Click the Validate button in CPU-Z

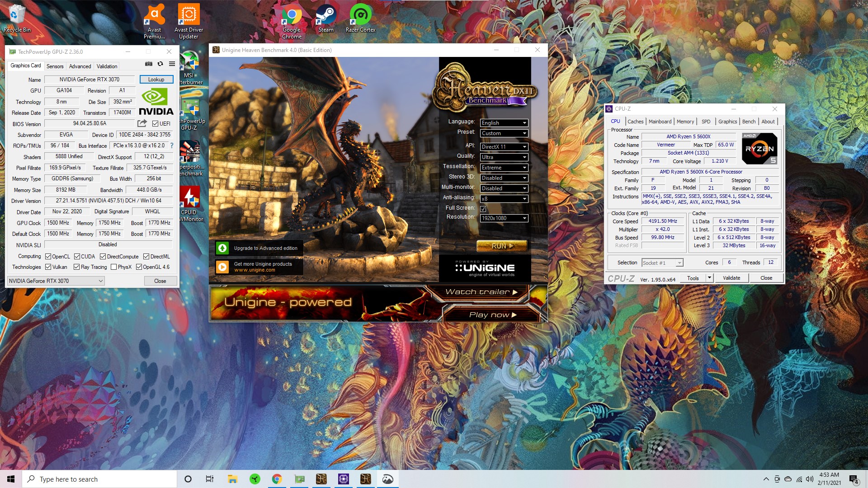coord(731,278)
